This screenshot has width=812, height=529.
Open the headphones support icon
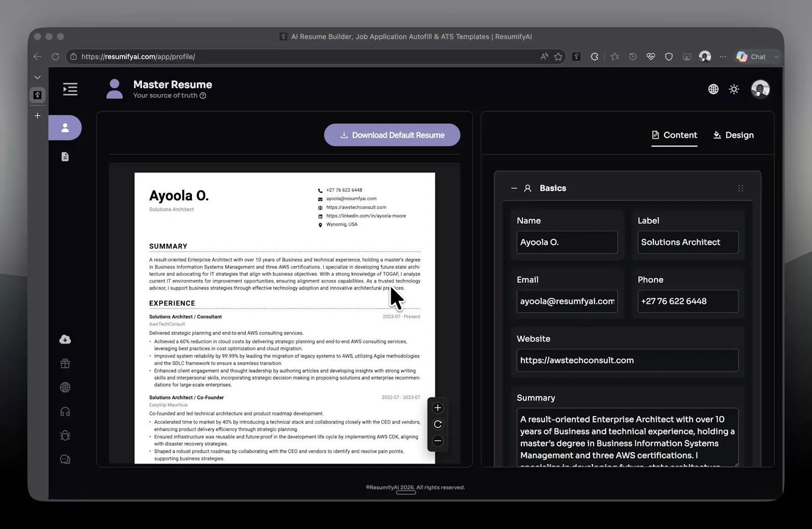click(65, 411)
